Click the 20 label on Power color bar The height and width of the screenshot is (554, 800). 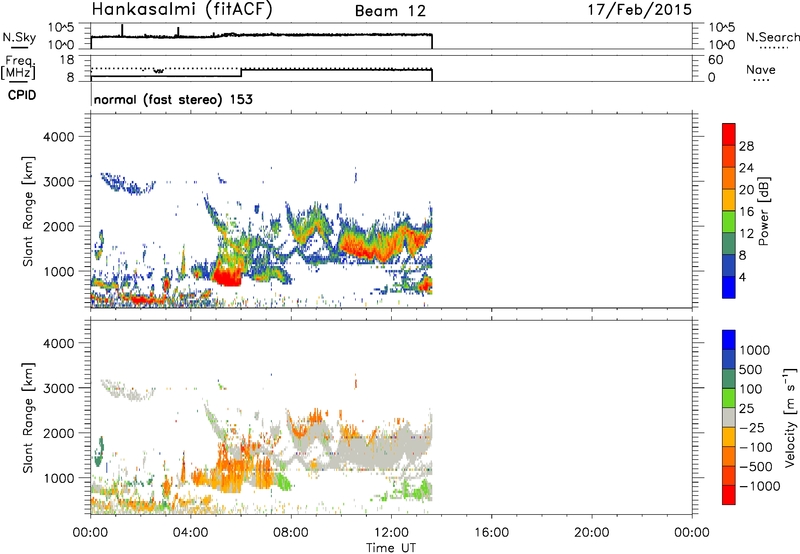click(x=746, y=190)
